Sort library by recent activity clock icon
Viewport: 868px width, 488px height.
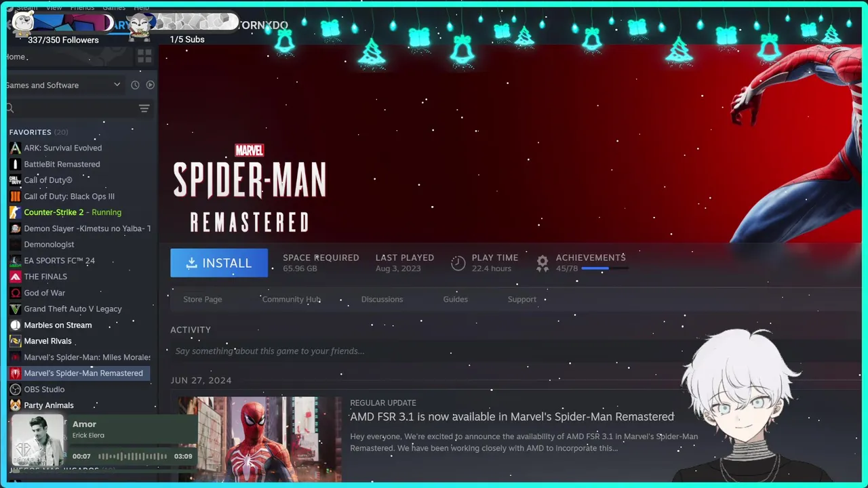coord(135,85)
